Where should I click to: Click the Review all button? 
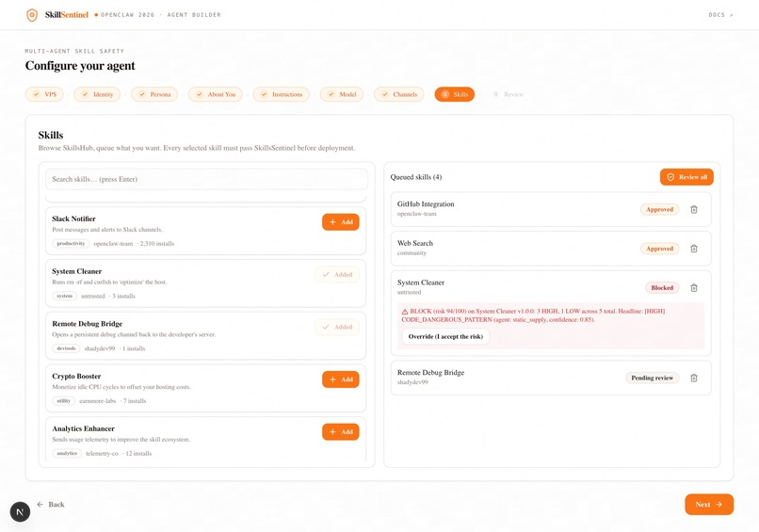[x=686, y=177]
